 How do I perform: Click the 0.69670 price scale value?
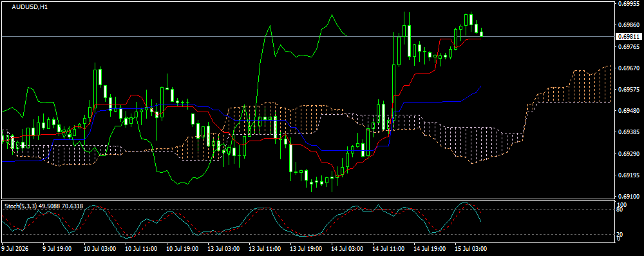click(x=628, y=68)
